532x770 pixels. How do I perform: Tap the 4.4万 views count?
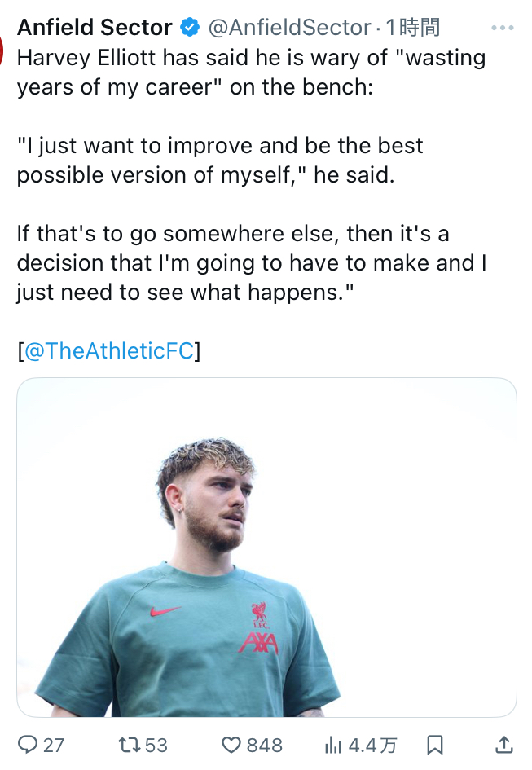[372, 746]
